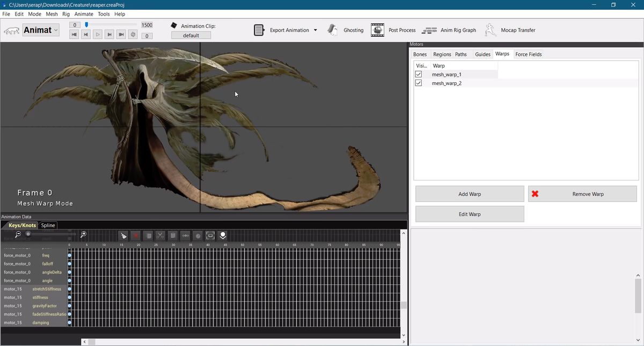The image size is (644, 346).
Task: Click the Add Warp button
Action: click(470, 194)
